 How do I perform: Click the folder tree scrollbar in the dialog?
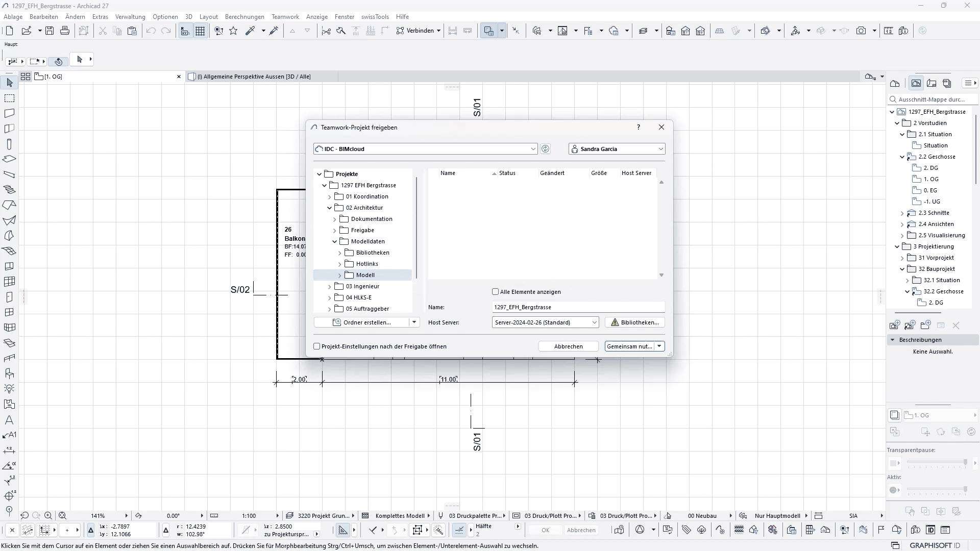tap(416, 227)
